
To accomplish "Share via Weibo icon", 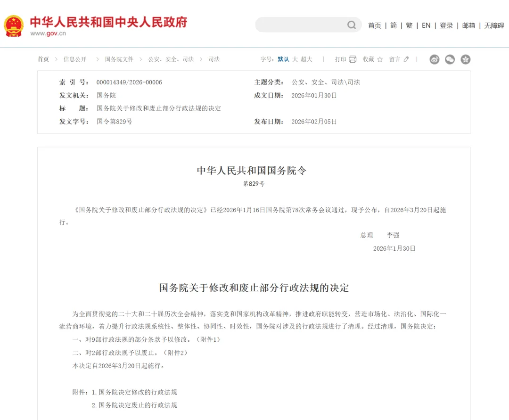I will tap(435, 59).
